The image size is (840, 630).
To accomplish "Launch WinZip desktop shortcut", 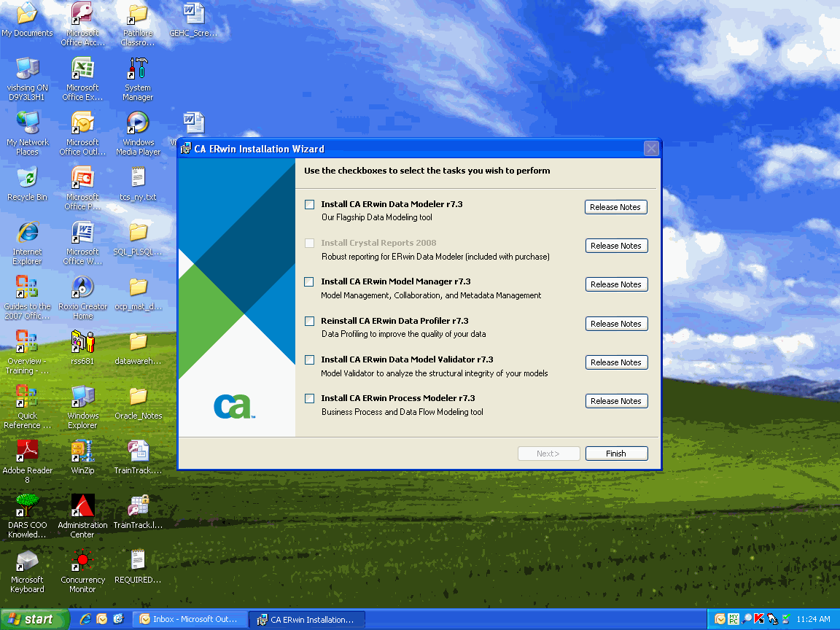I will pos(82,456).
